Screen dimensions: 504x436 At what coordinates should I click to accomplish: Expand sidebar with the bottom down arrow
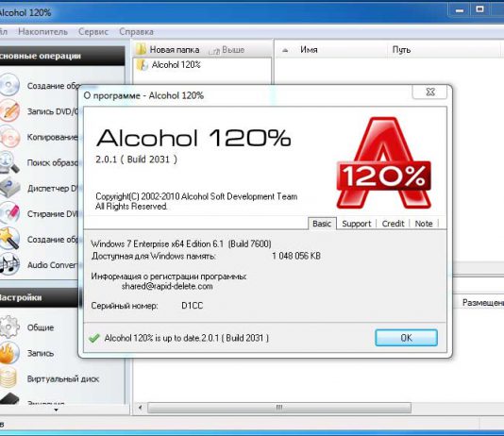click(x=56, y=410)
